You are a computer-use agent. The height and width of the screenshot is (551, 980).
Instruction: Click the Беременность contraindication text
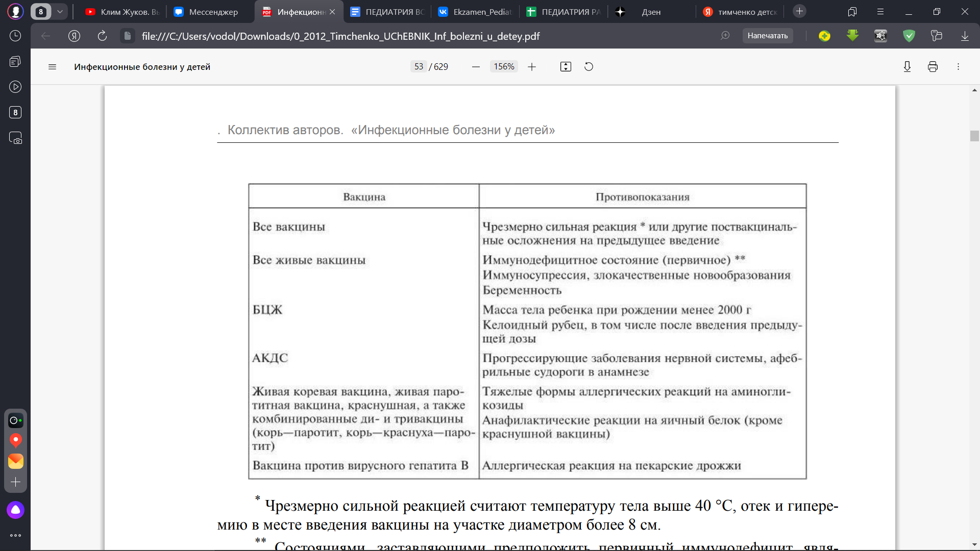522,290
